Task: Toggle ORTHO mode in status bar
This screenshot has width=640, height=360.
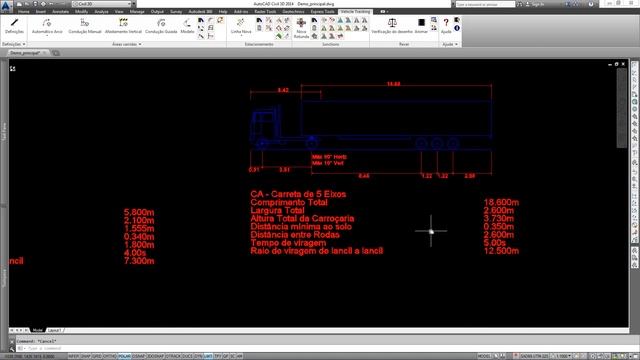Action: [110, 356]
